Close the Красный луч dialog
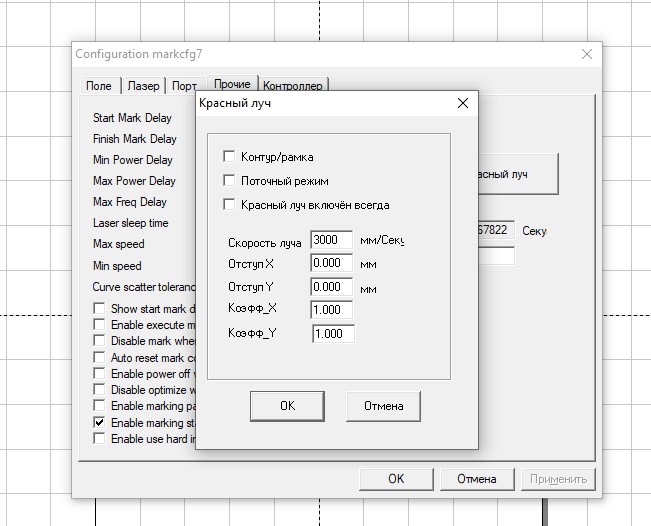 pyautogui.click(x=462, y=103)
